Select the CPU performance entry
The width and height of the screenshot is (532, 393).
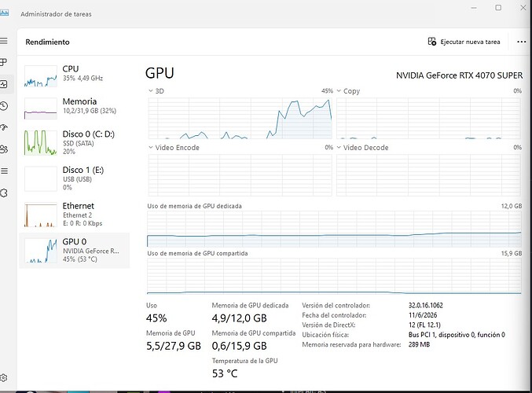tap(75, 76)
